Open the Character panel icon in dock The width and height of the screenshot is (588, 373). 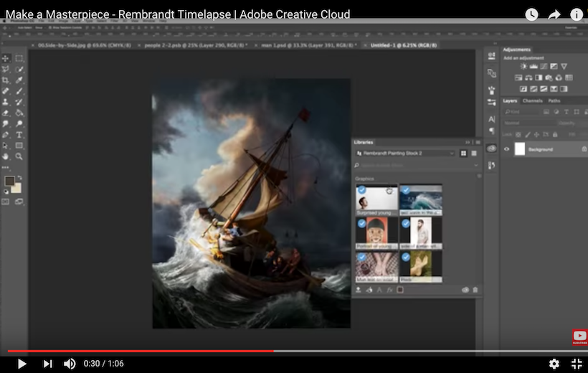[492, 119]
